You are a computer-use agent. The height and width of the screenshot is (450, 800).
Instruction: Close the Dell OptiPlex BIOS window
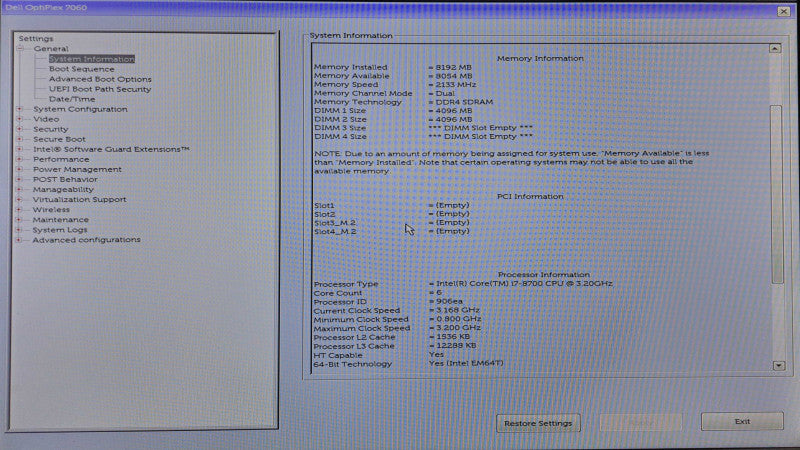784,11
